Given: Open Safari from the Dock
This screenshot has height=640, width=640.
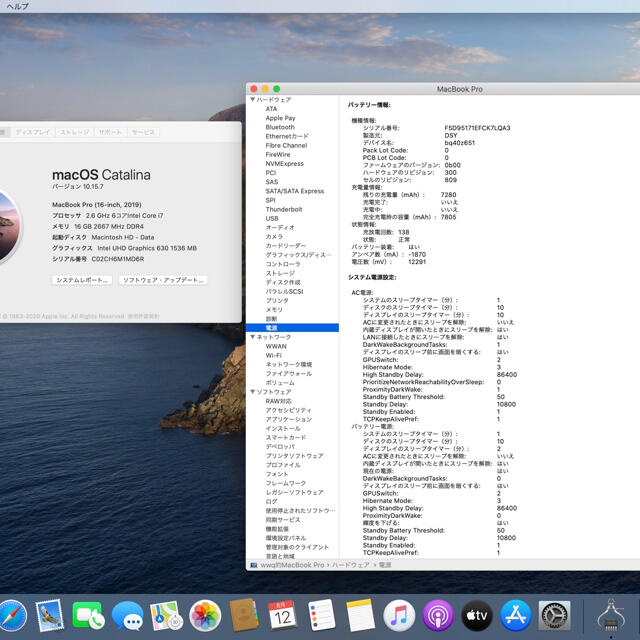Looking at the screenshot, I should 12,616.
